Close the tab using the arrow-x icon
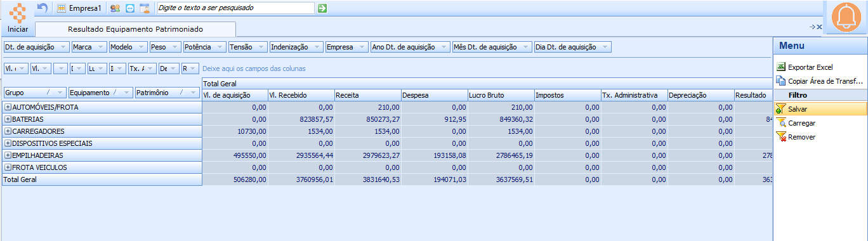The image size is (868, 241). point(816,27)
